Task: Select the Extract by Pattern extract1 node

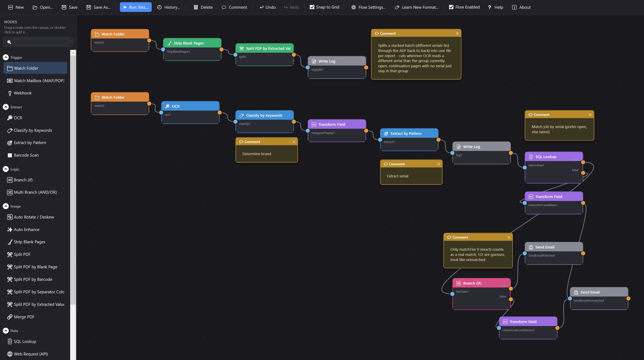Action: pos(409,140)
